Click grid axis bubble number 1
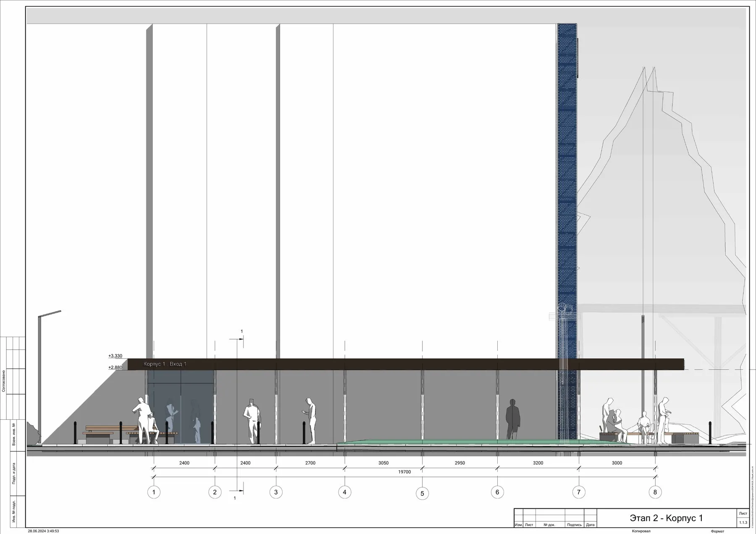Viewport: 756px width, 534px height. [154, 492]
